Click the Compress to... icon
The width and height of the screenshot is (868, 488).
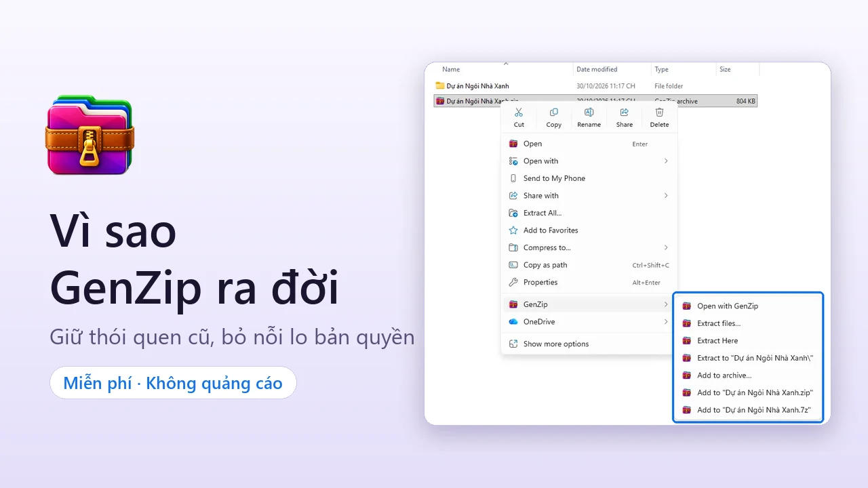point(513,247)
